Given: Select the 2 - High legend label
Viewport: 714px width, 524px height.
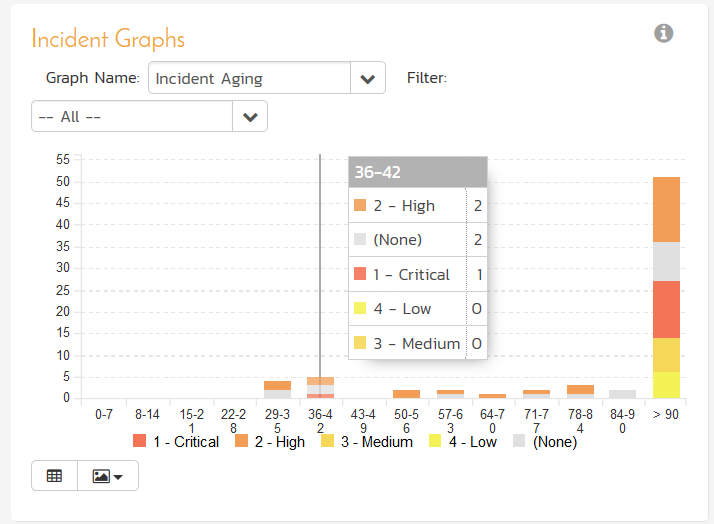Looking at the screenshot, I should [279, 441].
